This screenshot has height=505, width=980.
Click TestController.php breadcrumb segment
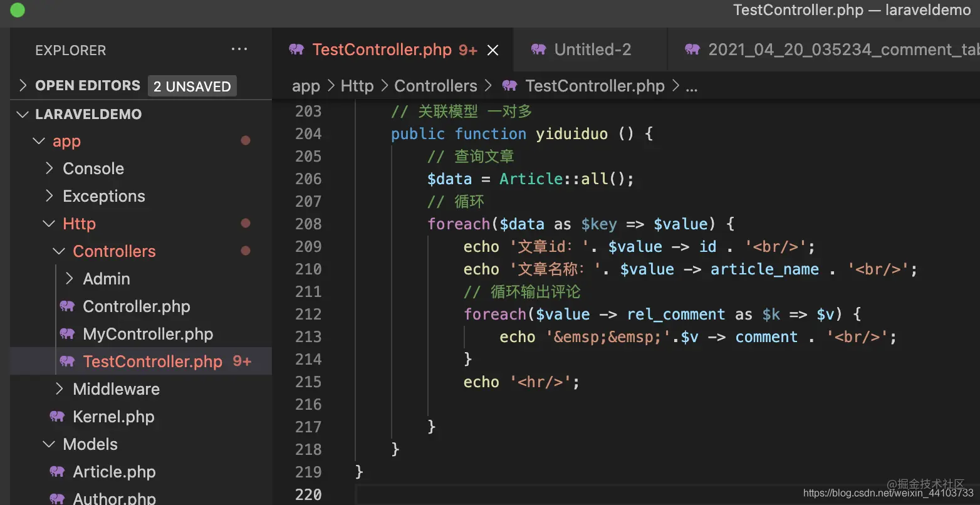click(x=595, y=86)
